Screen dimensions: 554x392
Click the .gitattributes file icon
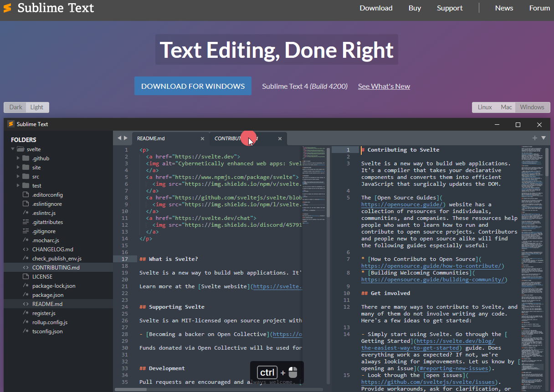point(26,222)
